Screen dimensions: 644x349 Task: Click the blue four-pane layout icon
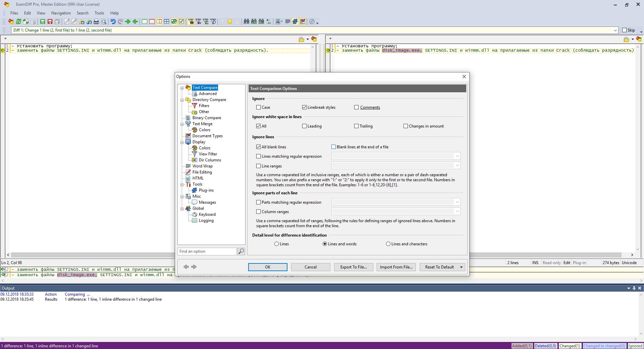click(x=167, y=21)
